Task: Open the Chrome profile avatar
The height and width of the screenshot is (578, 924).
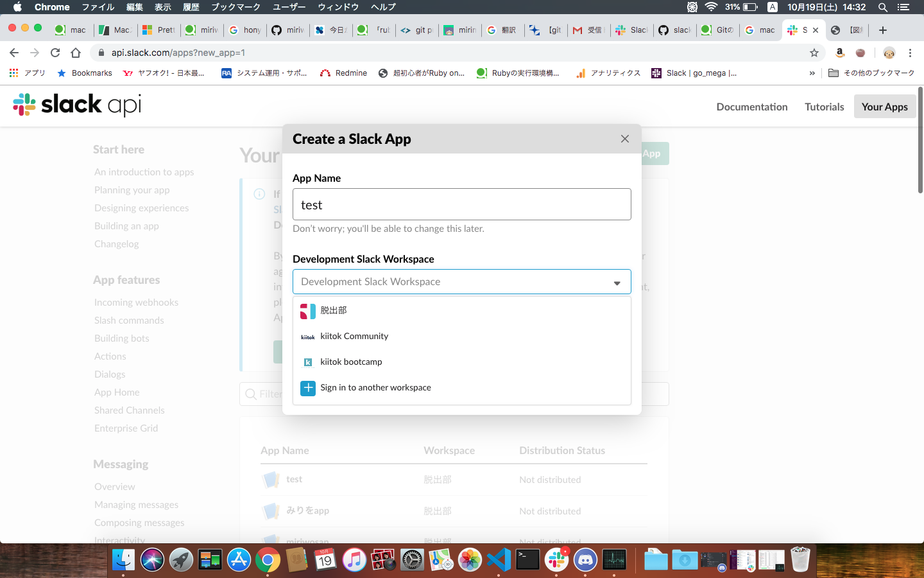Action: [889, 53]
